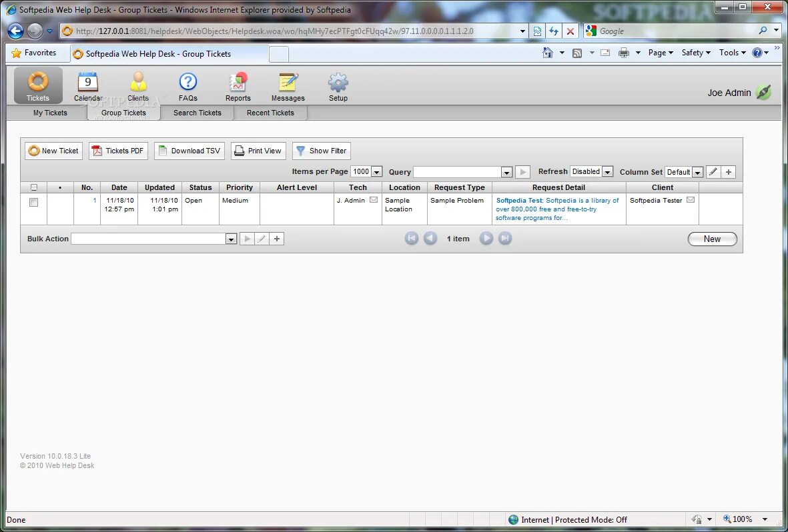Image resolution: width=788 pixels, height=532 pixels.
Task: Go to the next page of tickets
Action: pos(486,239)
